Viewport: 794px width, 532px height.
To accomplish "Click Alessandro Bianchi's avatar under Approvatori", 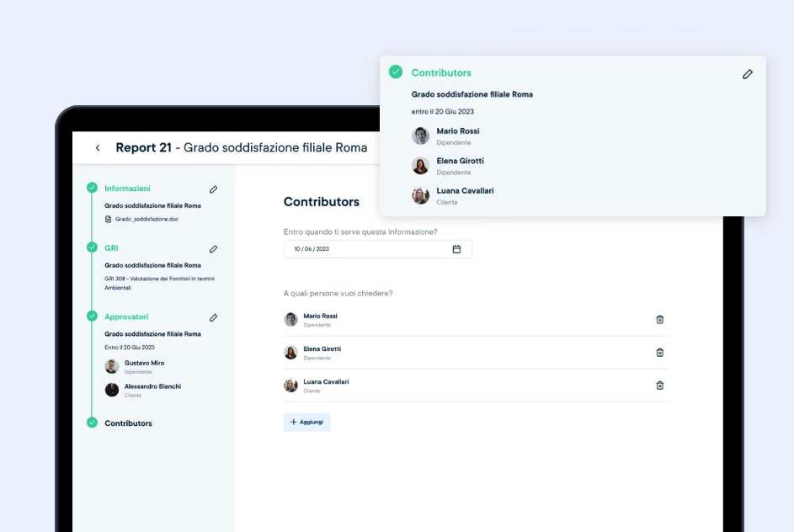I will pyautogui.click(x=112, y=390).
